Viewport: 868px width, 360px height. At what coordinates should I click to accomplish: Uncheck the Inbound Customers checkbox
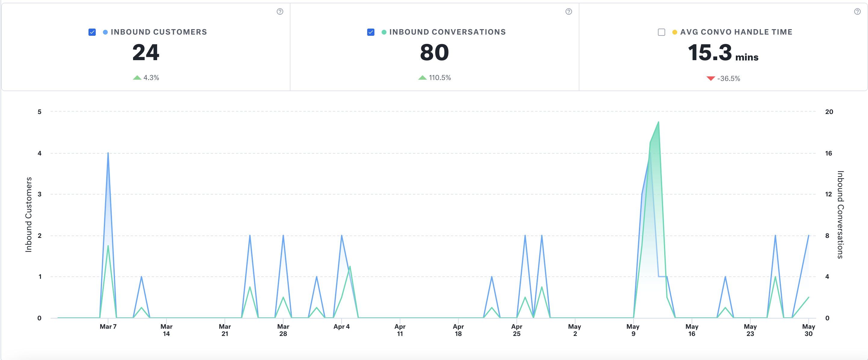pyautogui.click(x=92, y=32)
